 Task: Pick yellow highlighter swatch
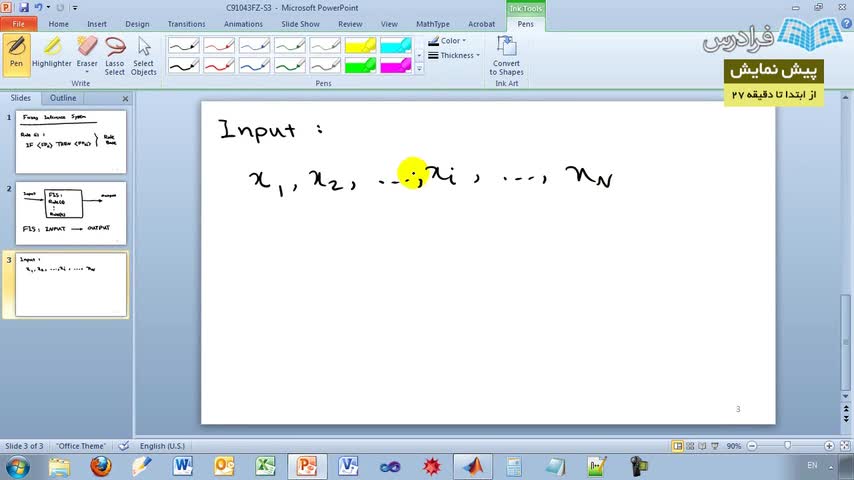pos(361,45)
